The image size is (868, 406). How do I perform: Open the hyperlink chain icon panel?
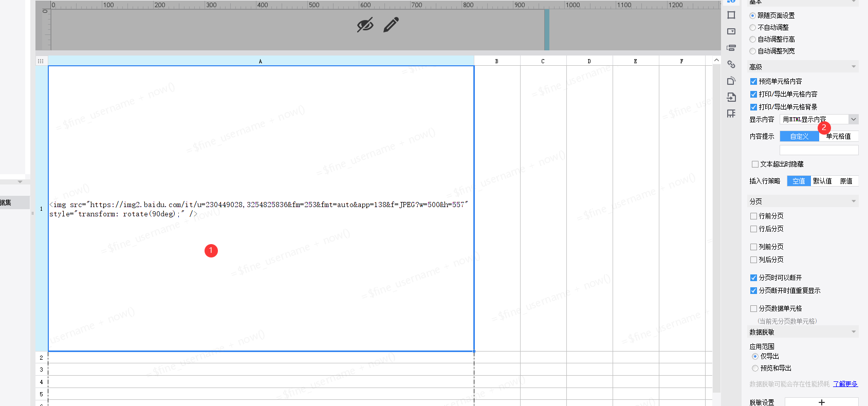coord(731,64)
